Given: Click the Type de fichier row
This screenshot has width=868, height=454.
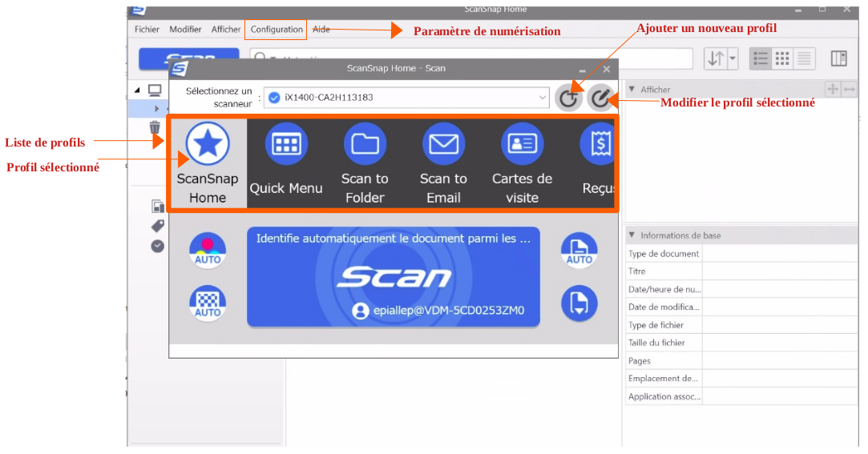Looking at the screenshot, I should 741,325.
